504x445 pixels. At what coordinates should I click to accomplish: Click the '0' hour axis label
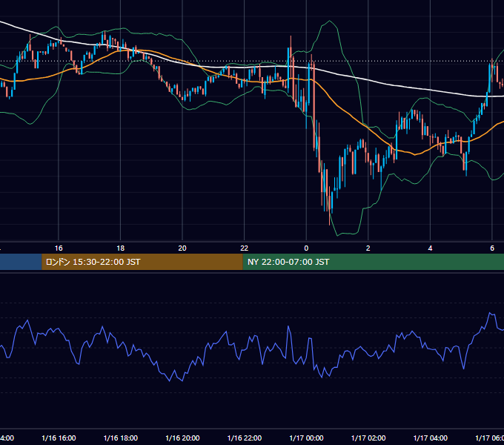pyautogui.click(x=306, y=248)
